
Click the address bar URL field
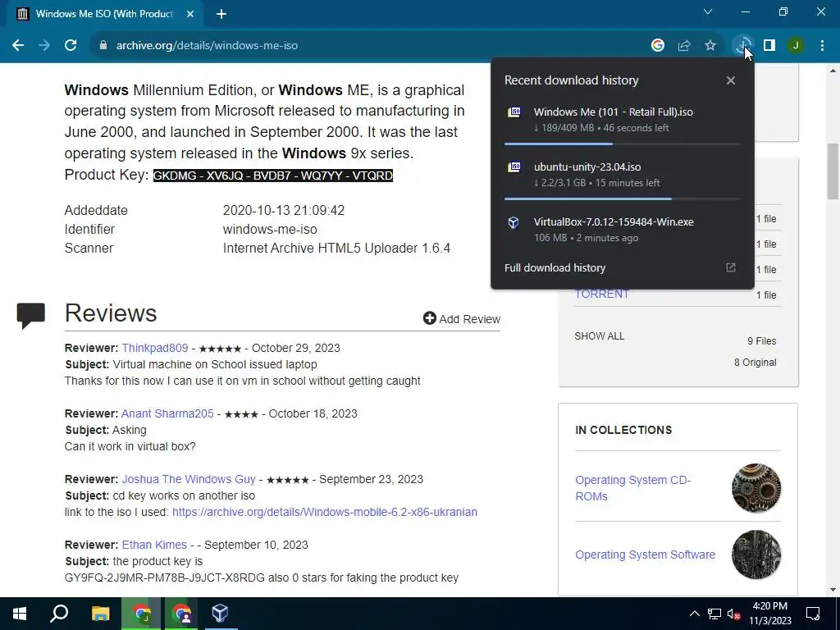[x=370, y=46]
